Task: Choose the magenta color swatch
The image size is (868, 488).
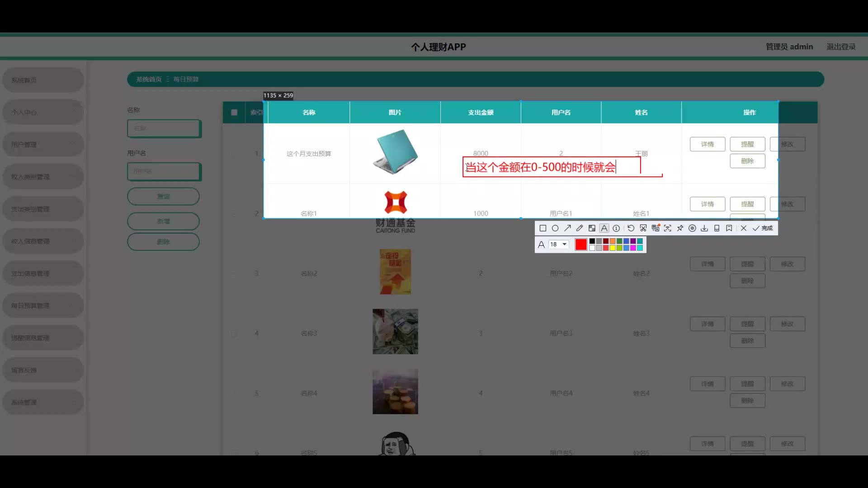Action: click(x=633, y=248)
